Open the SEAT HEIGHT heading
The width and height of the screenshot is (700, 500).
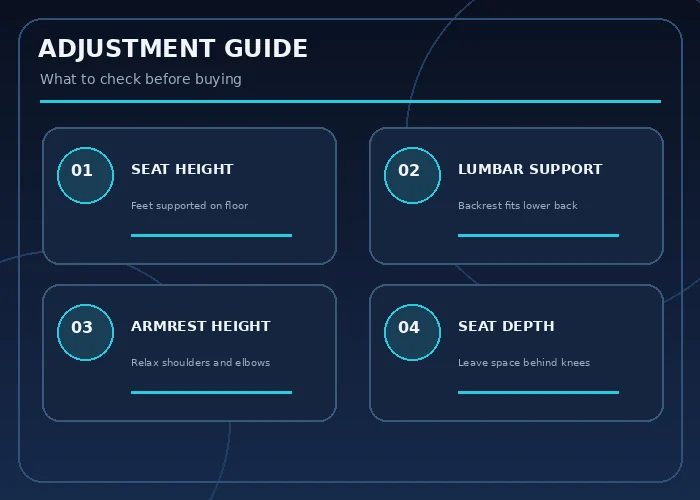182,169
